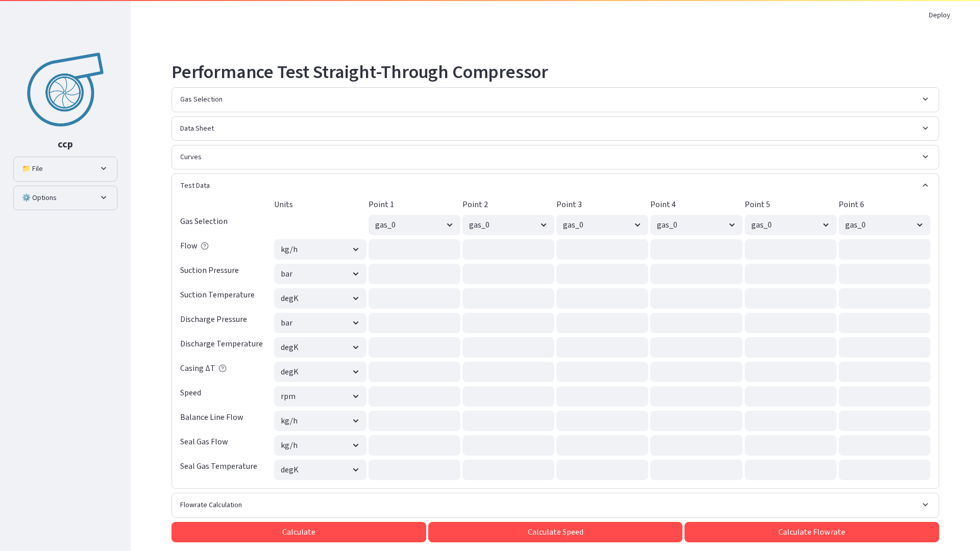Open the Flow units kg/h dropdown

coord(320,249)
